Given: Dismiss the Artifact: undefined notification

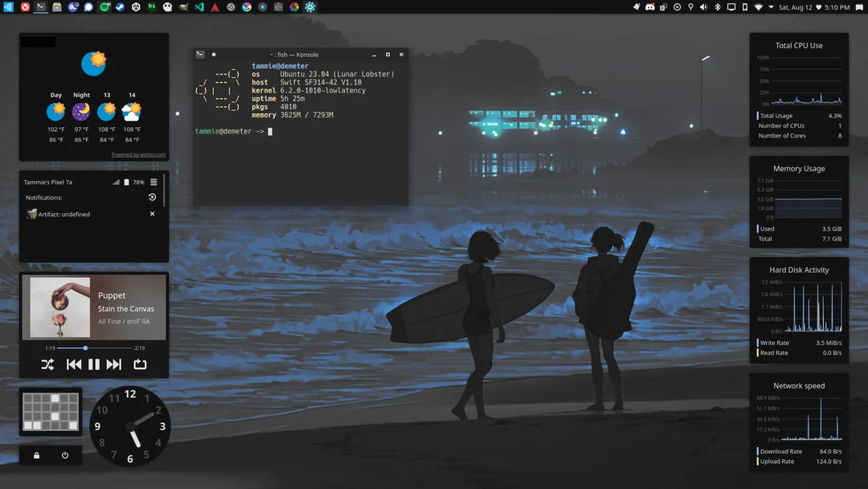Looking at the screenshot, I should tap(152, 214).
